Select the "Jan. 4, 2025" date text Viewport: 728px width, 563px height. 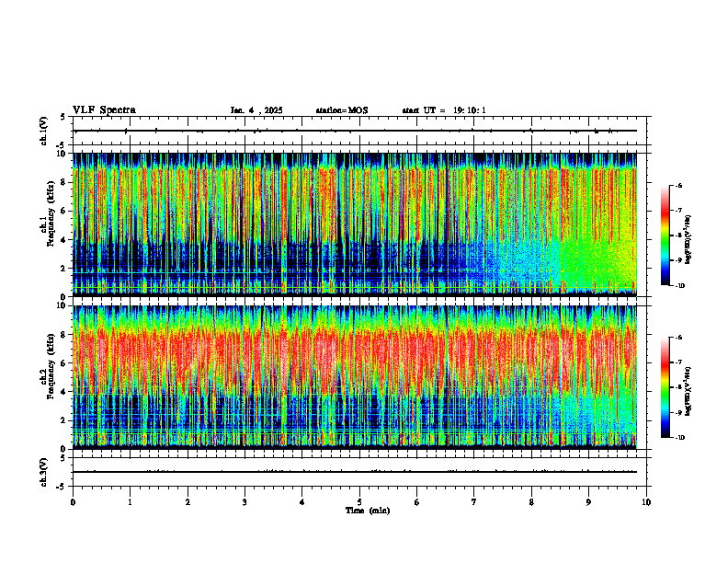pyautogui.click(x=256, y=110)
